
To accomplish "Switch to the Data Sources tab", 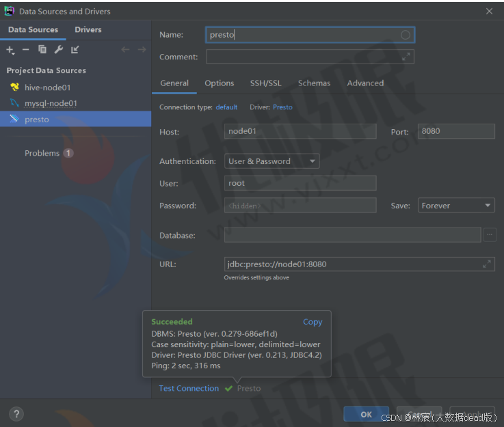I will [x=33, y=29].
